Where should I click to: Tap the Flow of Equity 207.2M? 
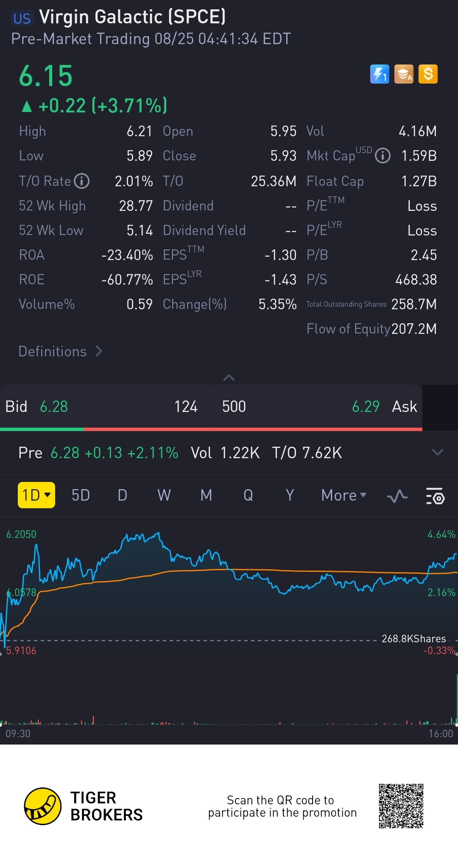(414, 329)
